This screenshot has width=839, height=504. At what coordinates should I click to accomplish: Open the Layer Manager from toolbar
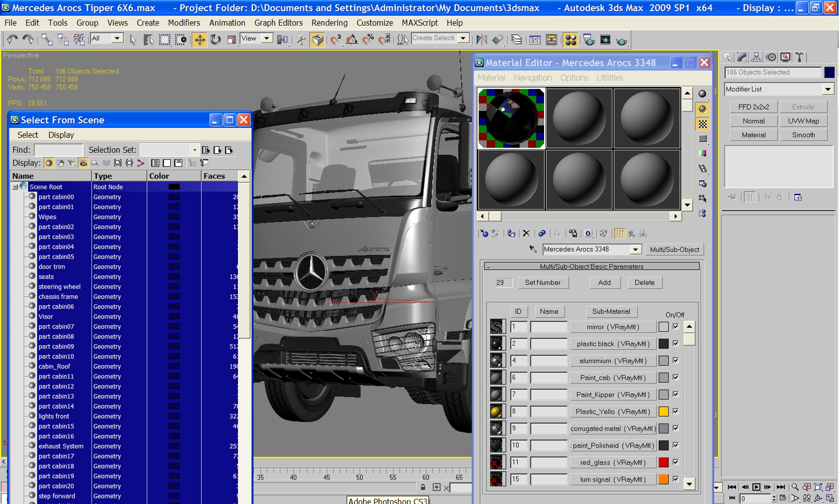coord(516,40)
